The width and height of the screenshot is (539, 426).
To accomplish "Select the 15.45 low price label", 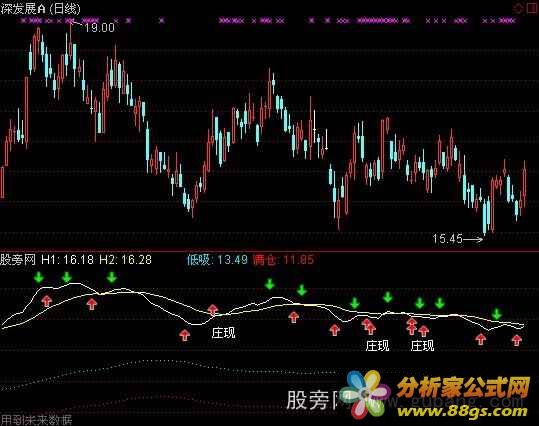I will pos(447,239).
